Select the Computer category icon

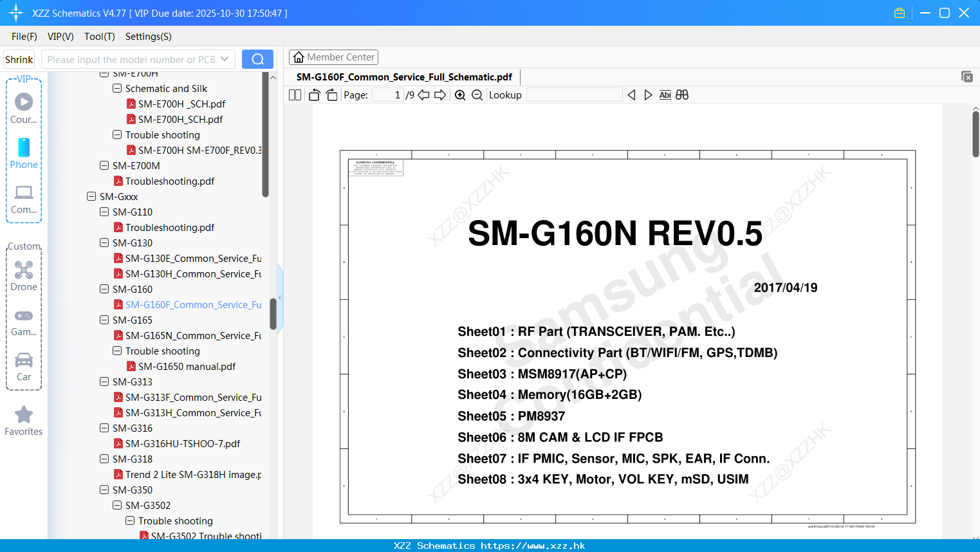point(24,199)
